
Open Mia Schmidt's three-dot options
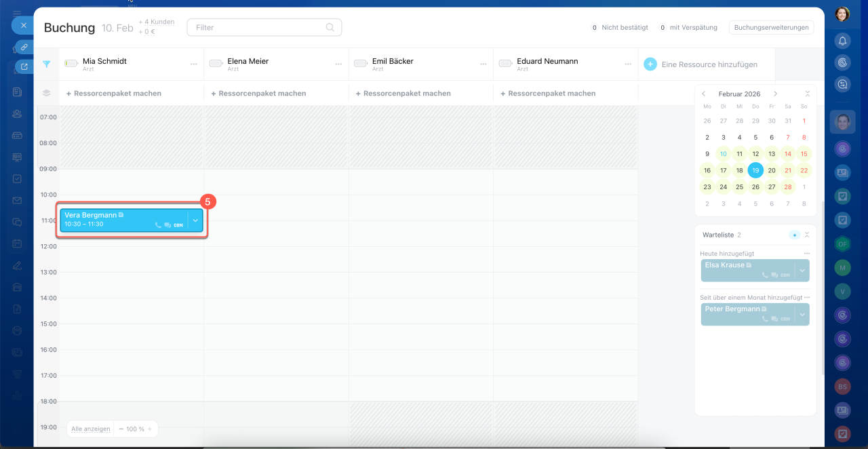[194, 64]
